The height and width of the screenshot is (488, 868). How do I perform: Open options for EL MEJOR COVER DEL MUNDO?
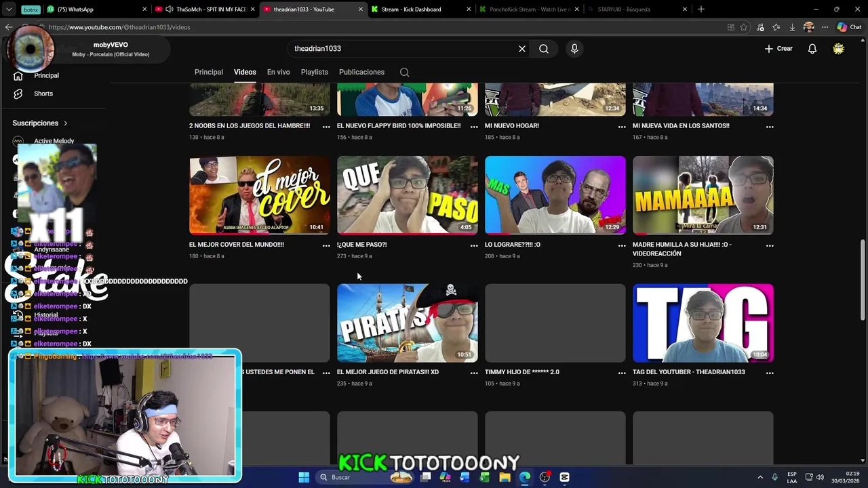point(326,245)
